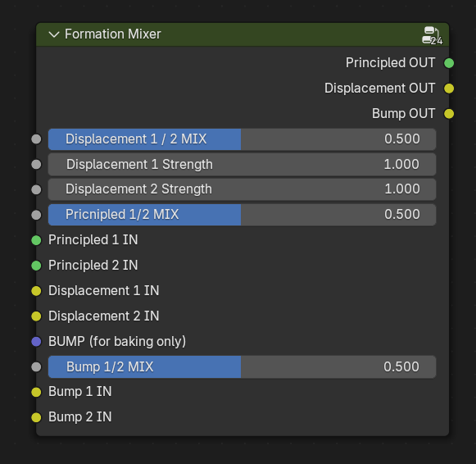Select the Principled 2 IN socket

click(x=36, y=266)
